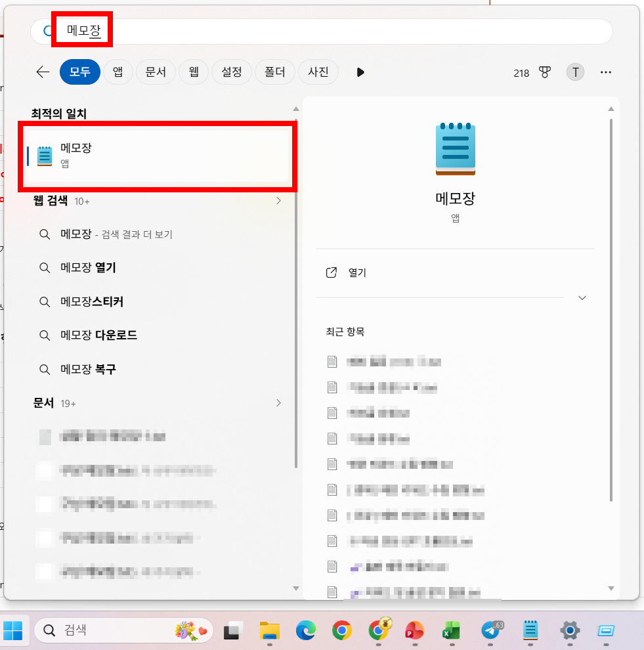The height and width of the screenshot is (650, 644).
Task: Switch to the 설정 filter tab
Action: coord(232,72)
